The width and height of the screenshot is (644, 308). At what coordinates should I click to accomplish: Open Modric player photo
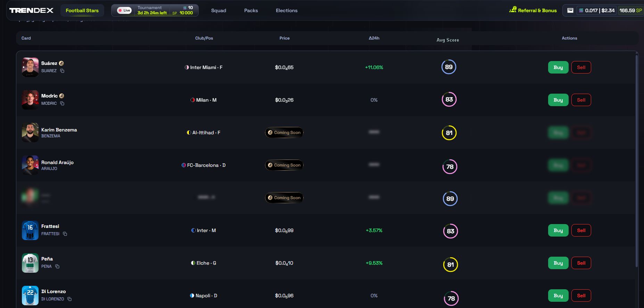(x=30, y=100)
